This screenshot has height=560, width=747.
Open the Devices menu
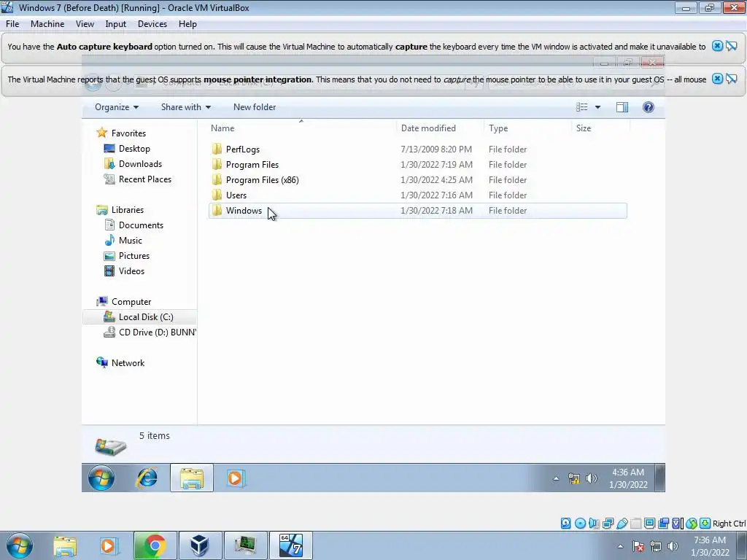[x=152, y=24]
